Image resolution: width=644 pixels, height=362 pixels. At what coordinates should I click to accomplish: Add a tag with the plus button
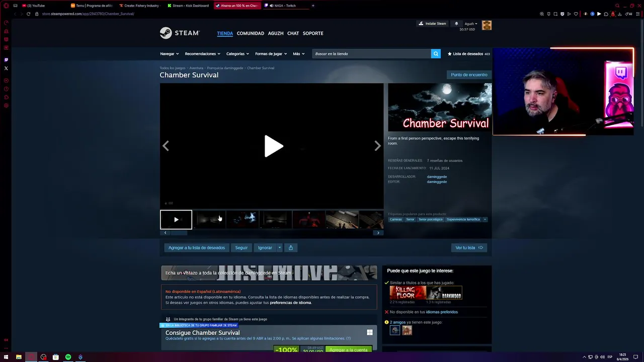pos(485,219)
